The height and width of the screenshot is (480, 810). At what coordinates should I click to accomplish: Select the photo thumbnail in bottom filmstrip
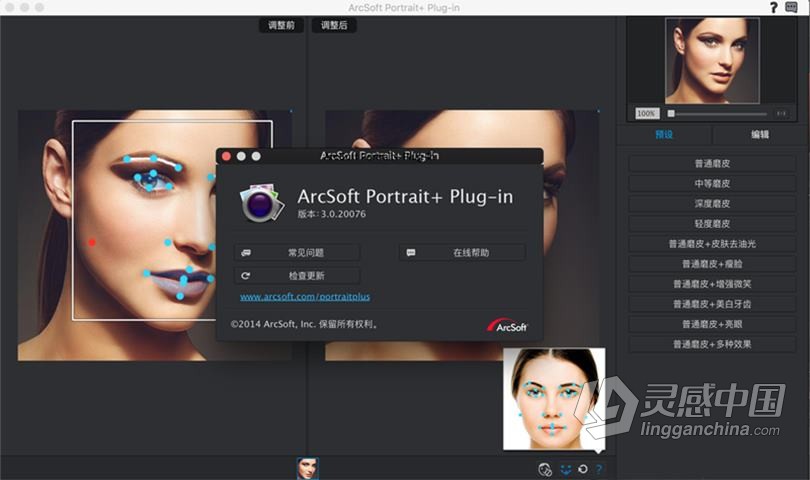307,469
